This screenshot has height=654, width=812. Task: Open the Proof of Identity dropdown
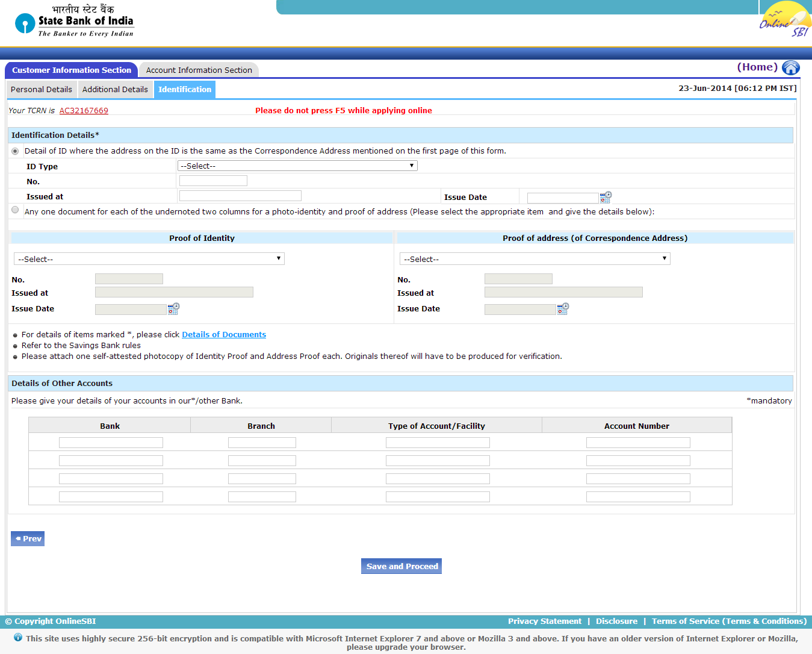tap(149, 259)
